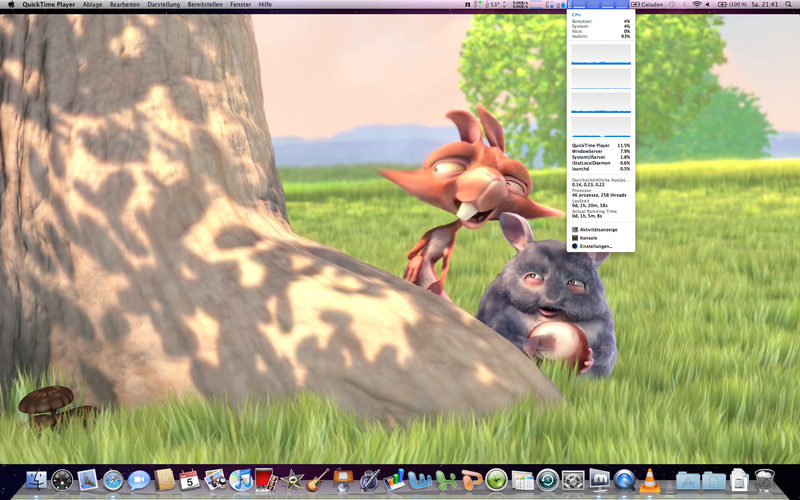Open the Apple menu

pyautogui.click(x=11, y=5)
